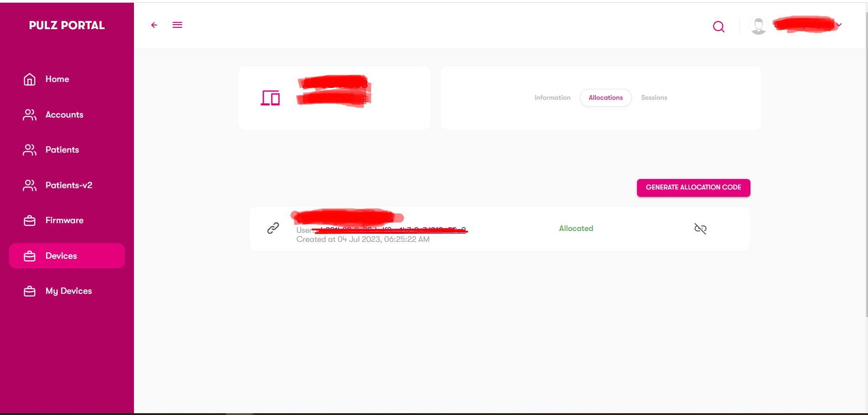868x415 pixels.
Task: Open search with magnifier icon
Action: pyautogui.click(x=719, y=27)
